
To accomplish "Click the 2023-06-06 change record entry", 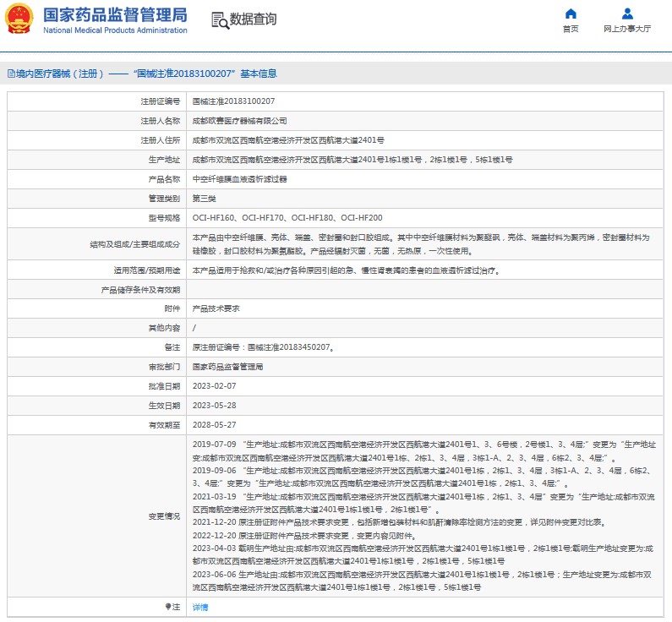I will tap(422, 581).
